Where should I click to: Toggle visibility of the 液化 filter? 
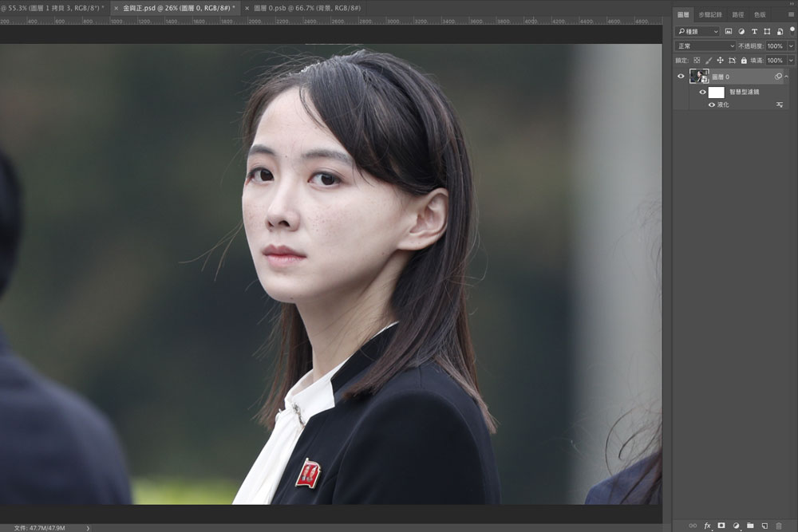(x=711, y=104)
